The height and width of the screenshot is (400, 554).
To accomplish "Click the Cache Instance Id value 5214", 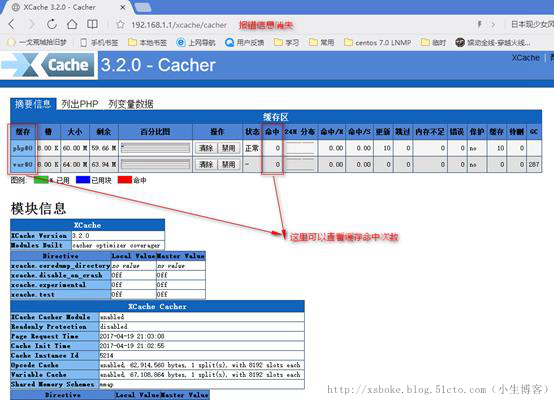I will 107,355.
